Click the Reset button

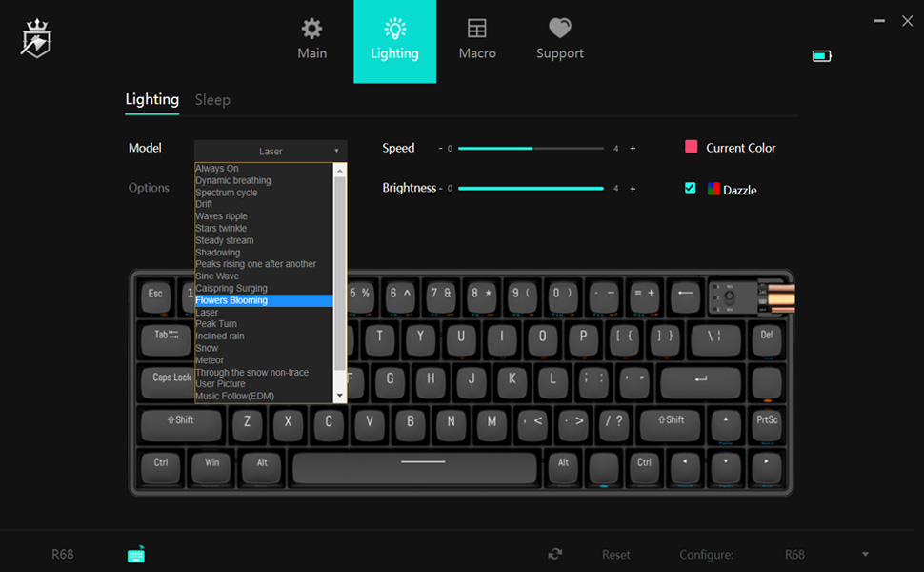(x=616, y=554)
